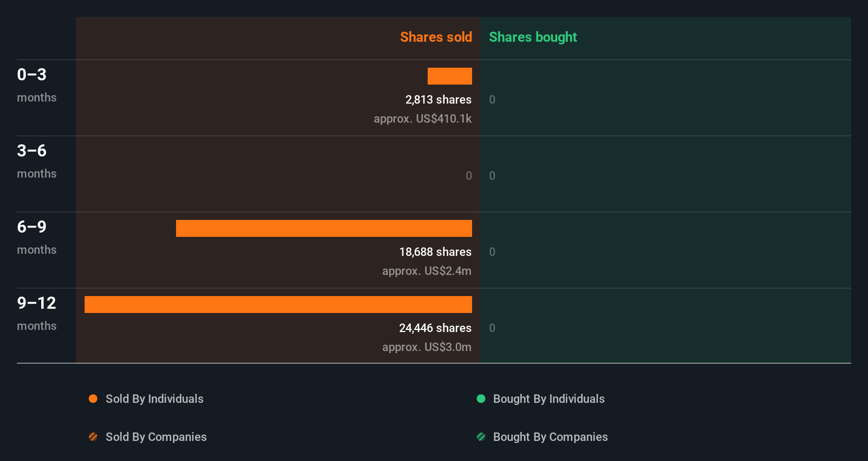
Task: Click the shares sold zero in 3–6 months row
Action: point(469,176)
